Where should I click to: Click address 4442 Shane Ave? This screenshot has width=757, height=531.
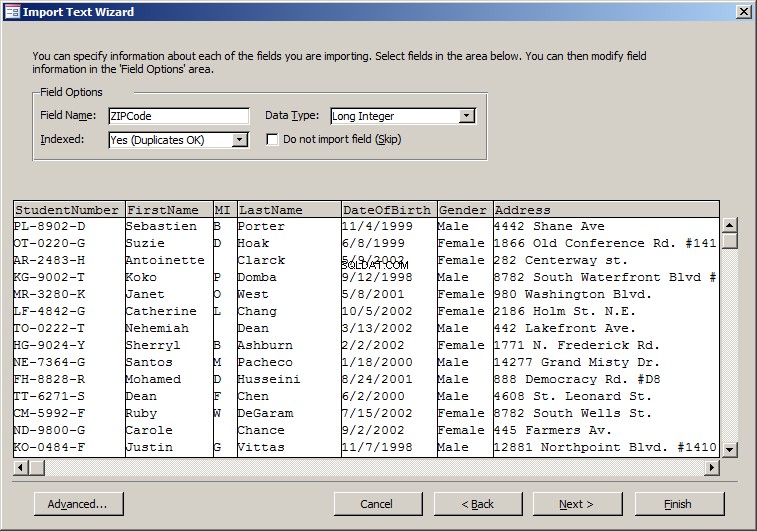coord(549,226)
